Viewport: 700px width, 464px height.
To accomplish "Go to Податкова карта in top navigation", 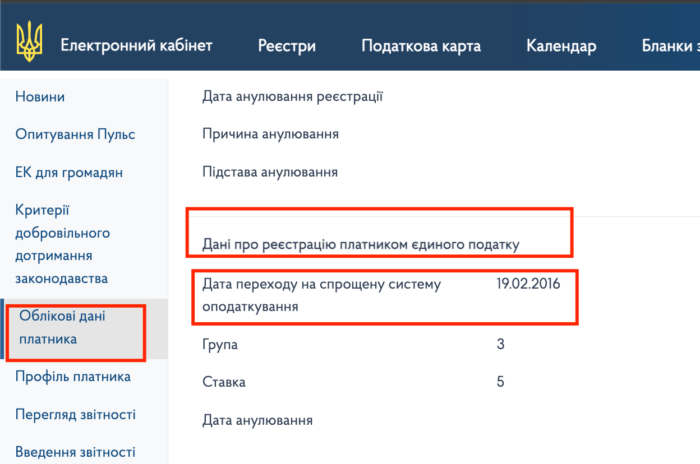I will point(420,46).
